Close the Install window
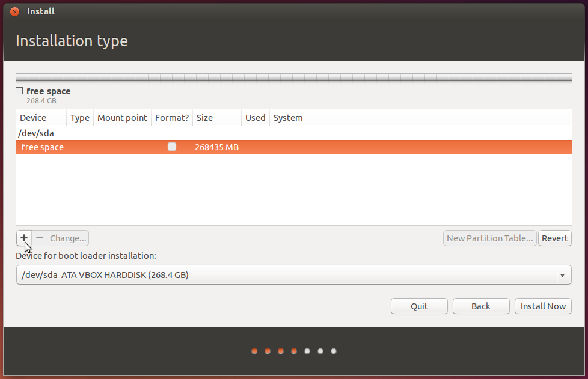The height and width of the screenshot is (379, 588). point(14,11)
